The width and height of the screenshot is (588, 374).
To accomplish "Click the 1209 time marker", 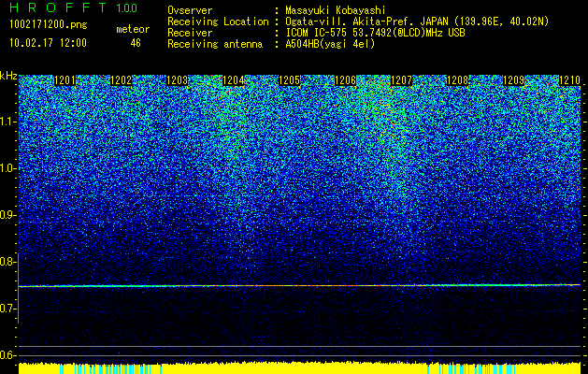I will (513, 80).
